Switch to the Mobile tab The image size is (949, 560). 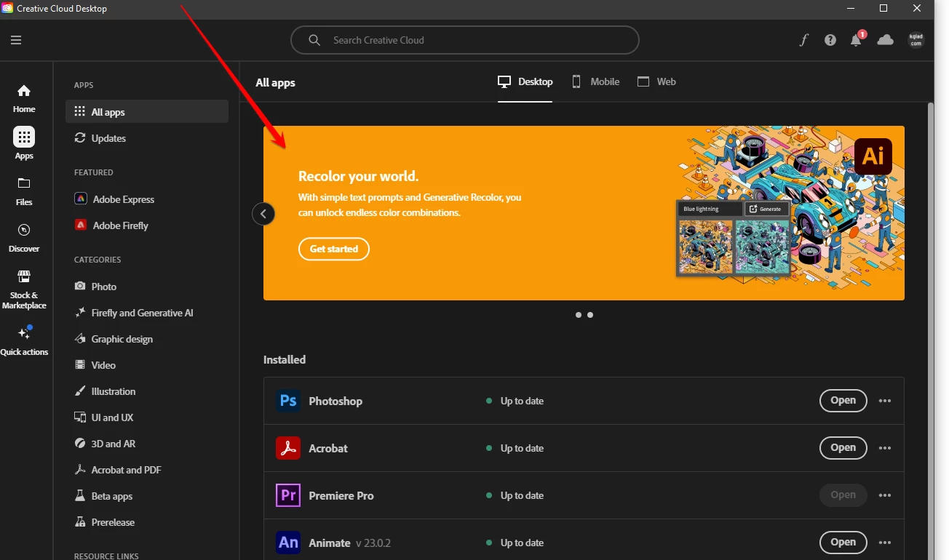pos(595,81)
